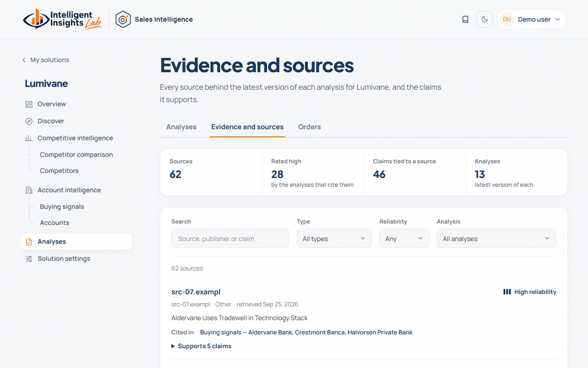Click the Lumivane solution heading
The height and width of the screenshot is (368, 588).
46,83
